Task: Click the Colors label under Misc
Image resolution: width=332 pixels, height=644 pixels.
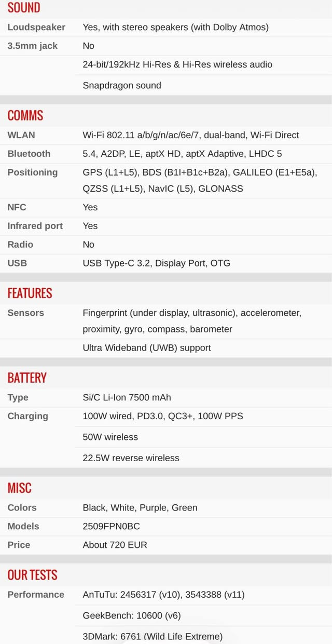Action: pos(22,507)
